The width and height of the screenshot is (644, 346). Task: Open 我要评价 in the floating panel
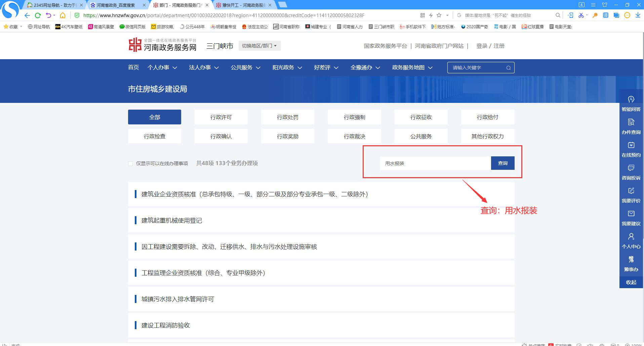(631, 195)
